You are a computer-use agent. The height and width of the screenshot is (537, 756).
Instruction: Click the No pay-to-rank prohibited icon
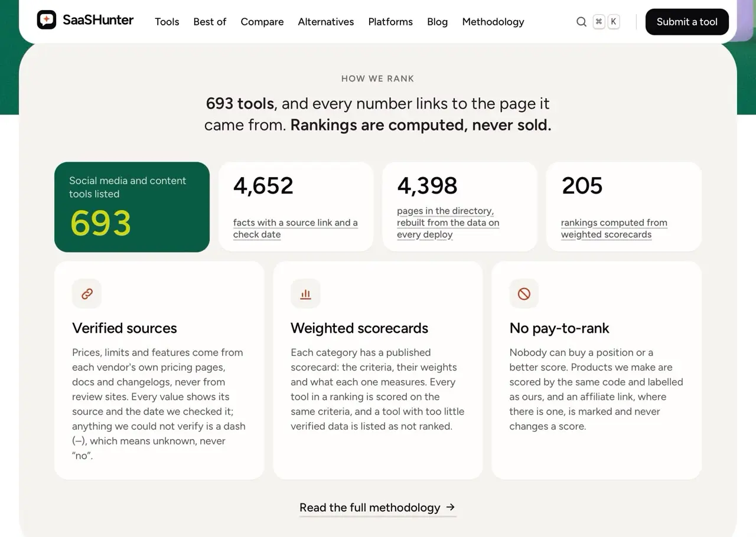[524, 293]
